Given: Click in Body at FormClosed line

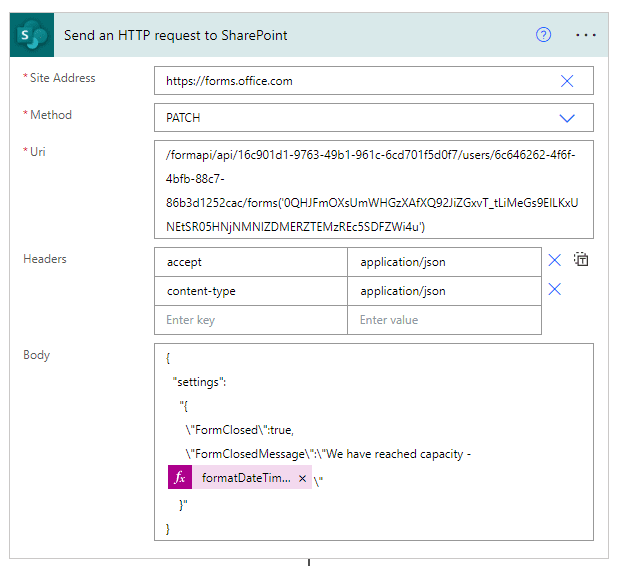Looking at the screenshot, I should coord(240,430).
